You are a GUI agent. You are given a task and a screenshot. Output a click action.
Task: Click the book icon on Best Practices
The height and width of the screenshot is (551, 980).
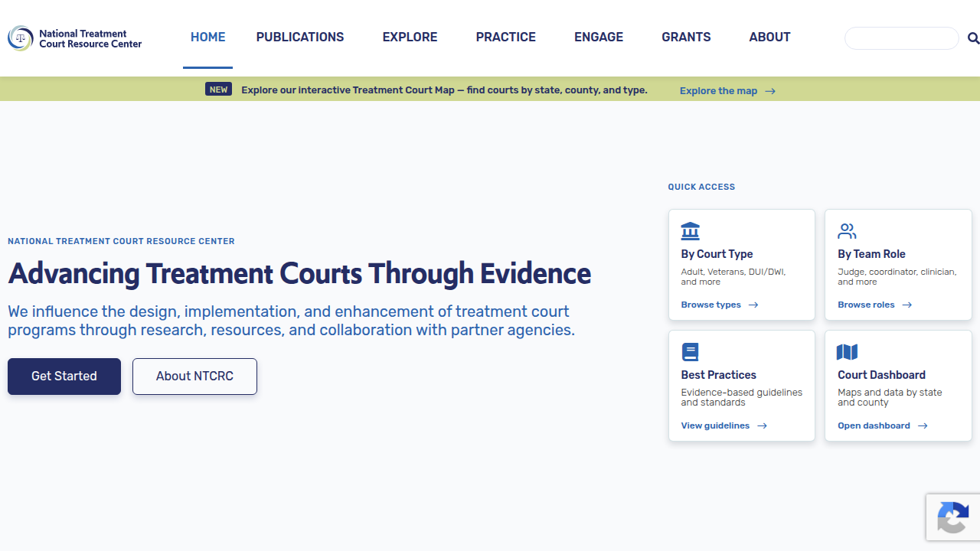690,352
